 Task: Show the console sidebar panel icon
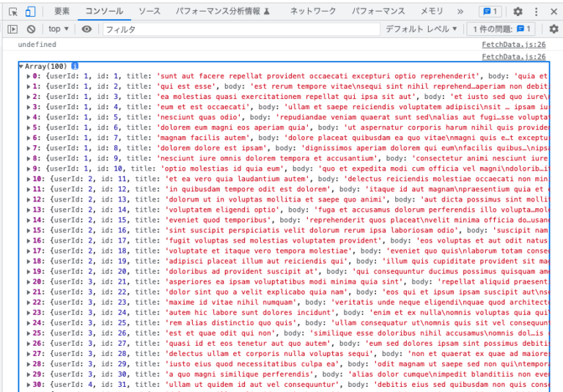tap(12, 29)
